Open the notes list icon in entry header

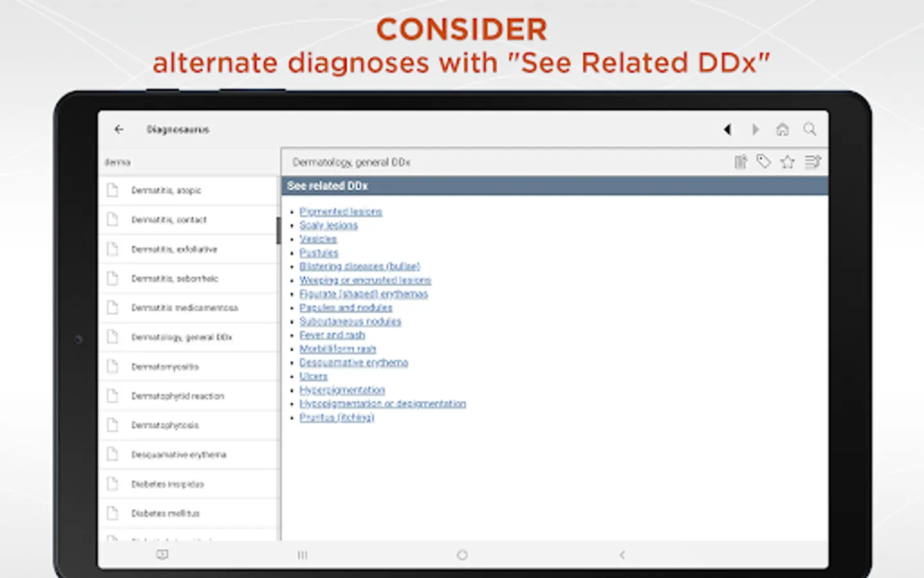pyautogui.click(x=812, y=162)
